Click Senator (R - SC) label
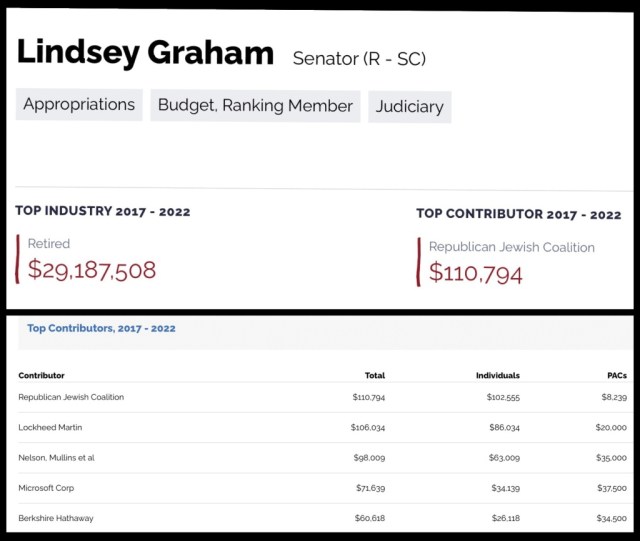The image size is (640, 541). [x=359, y=58]
